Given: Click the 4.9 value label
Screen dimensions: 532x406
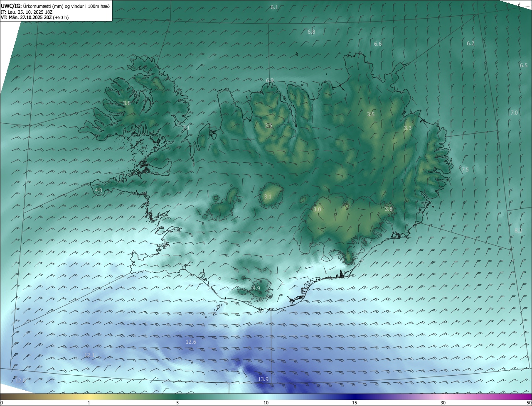Looking at the screenshot, I should pyautogui.click(x=256, y=288).
